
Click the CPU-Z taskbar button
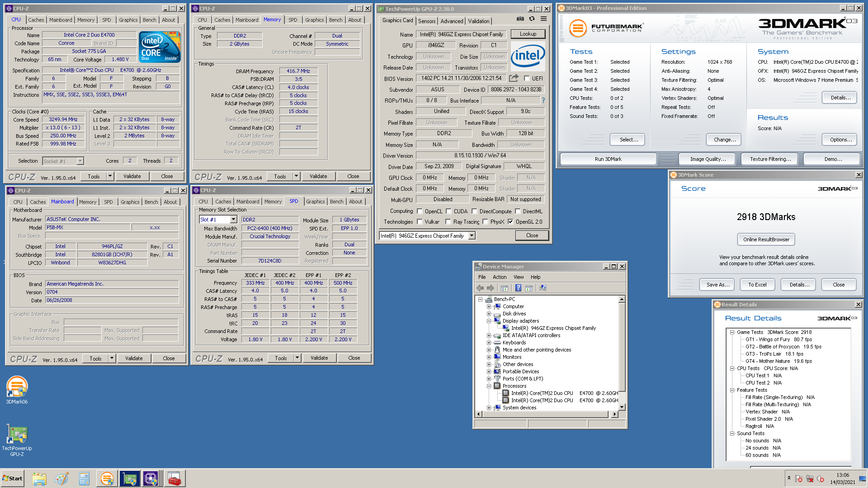pyautogui.click(x=151, y=479)
